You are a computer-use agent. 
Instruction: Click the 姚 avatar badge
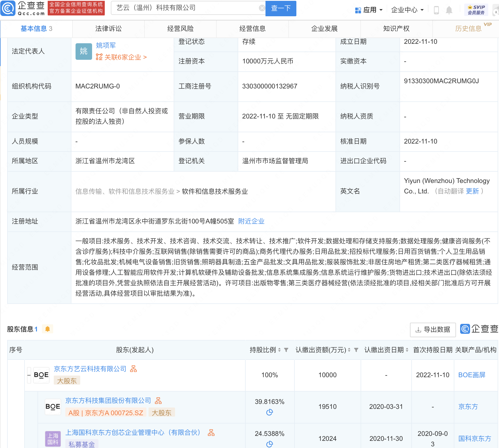tap(84, 51)
